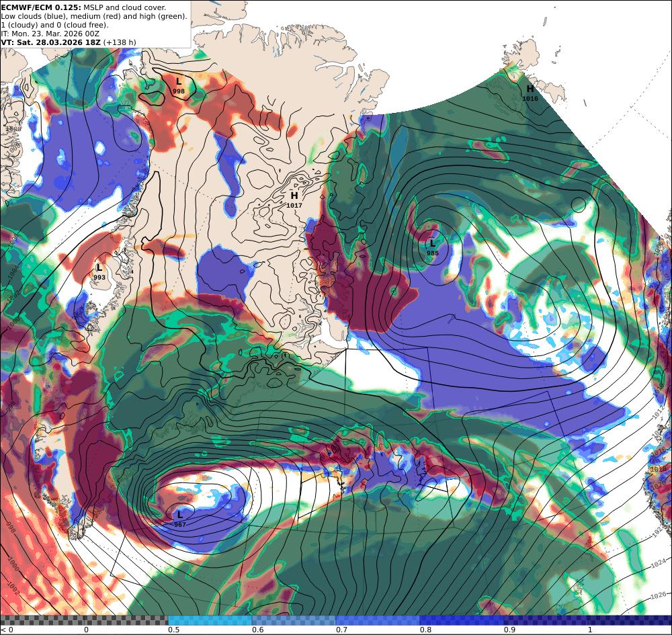Click the '< 0' colorbar tick label

7,630
